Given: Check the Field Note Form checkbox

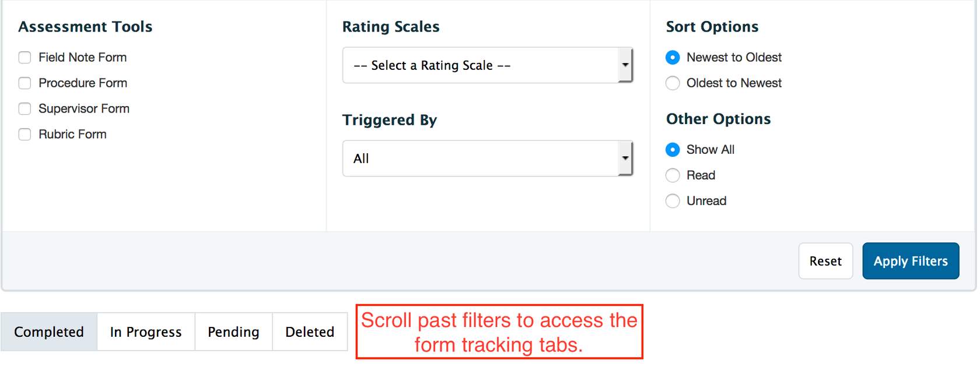Looking at the screenshot, I should point(24,58).
